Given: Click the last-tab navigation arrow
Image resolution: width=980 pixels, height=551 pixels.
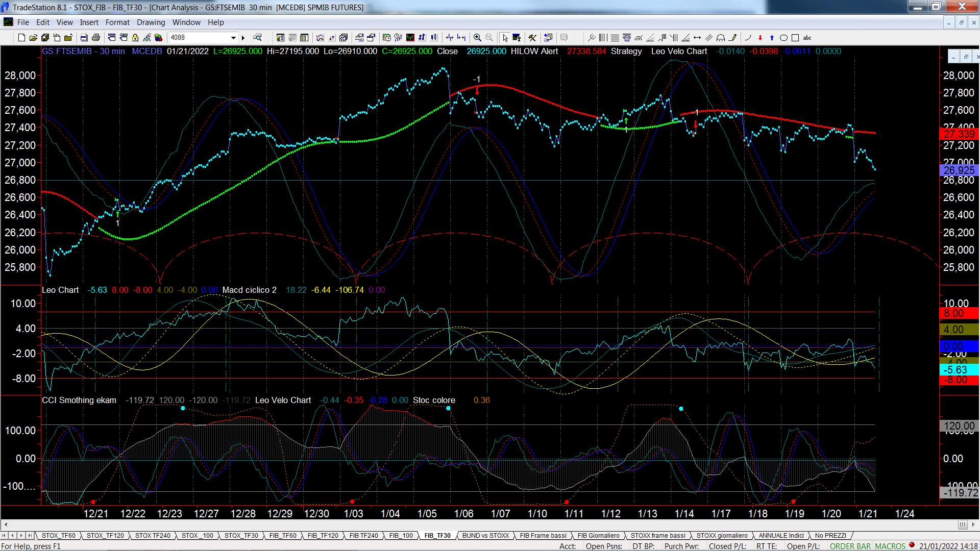Looking at the screenshot, I should point(30,536).
